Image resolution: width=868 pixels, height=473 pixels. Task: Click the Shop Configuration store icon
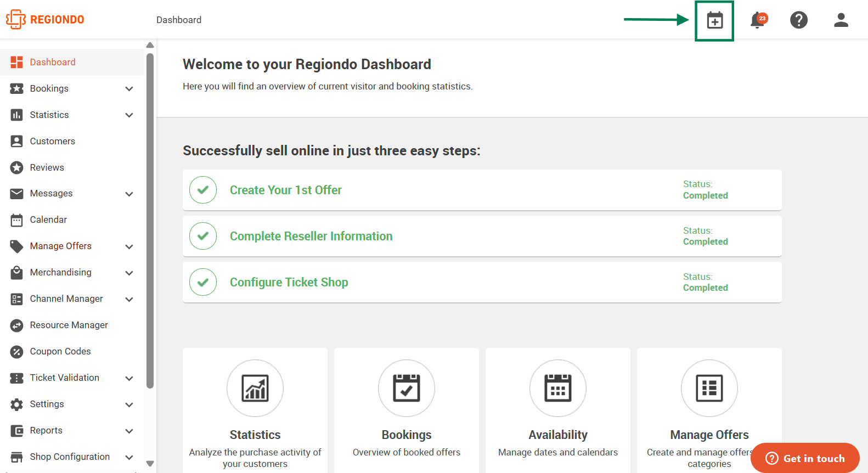click(17, 457)
